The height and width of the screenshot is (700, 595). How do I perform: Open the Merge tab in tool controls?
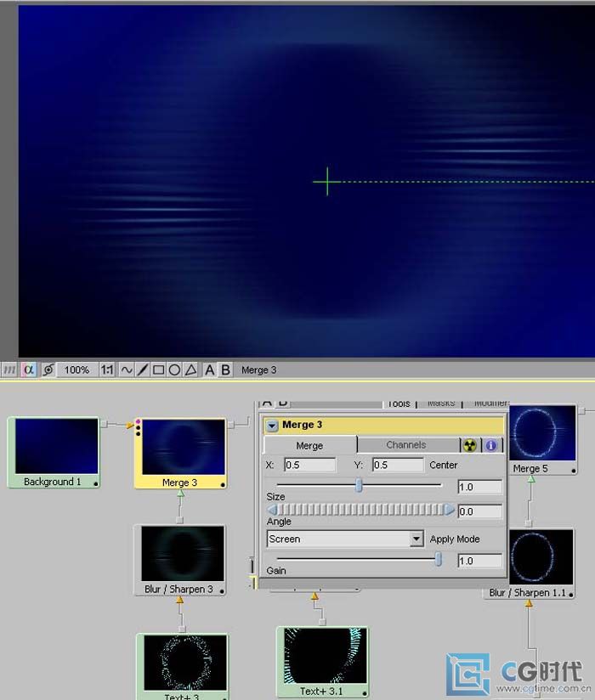tap(309, 445)
